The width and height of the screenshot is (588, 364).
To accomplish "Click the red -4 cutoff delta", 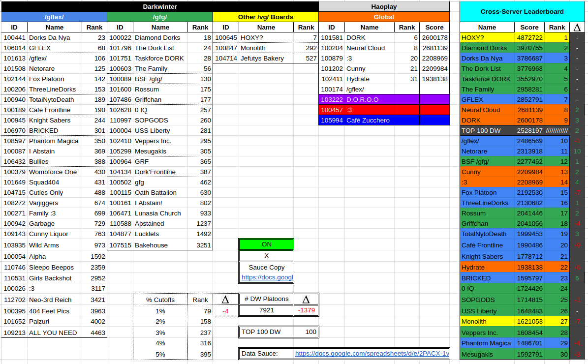I will pyautogui.click(x=225, y=311).
